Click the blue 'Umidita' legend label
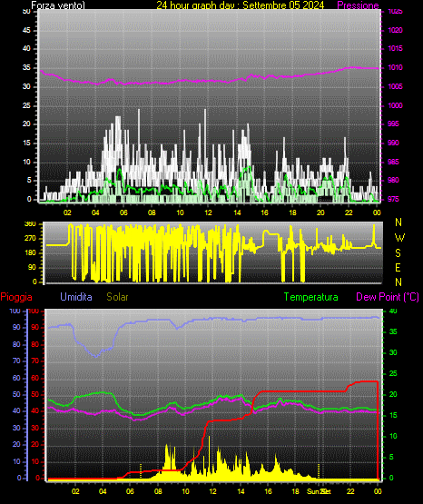This screenshot has height=504, width=423. tap(76, 297)
